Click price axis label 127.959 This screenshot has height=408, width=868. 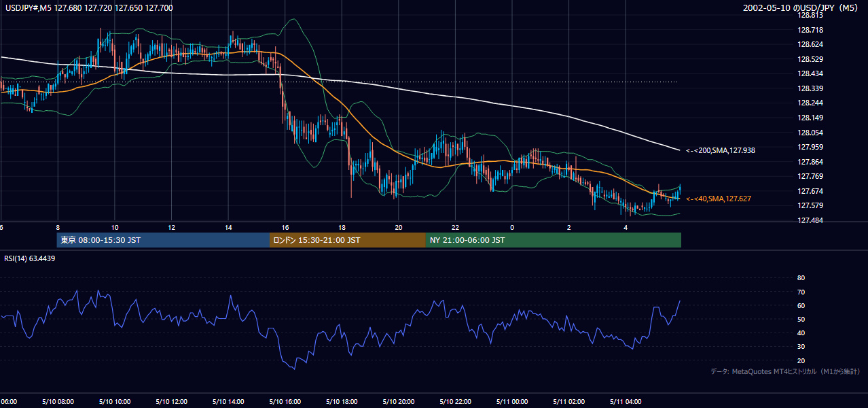tap(810, 147)
